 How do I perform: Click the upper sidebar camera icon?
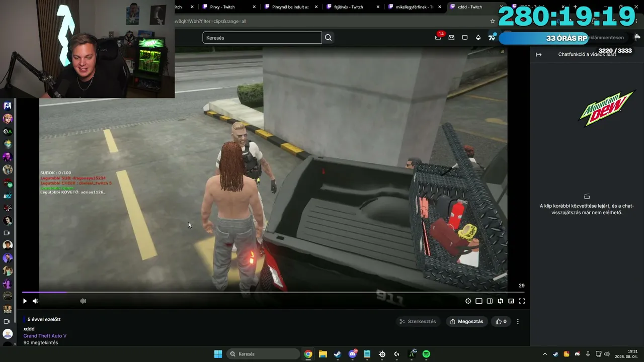click(x=7, y=233)
